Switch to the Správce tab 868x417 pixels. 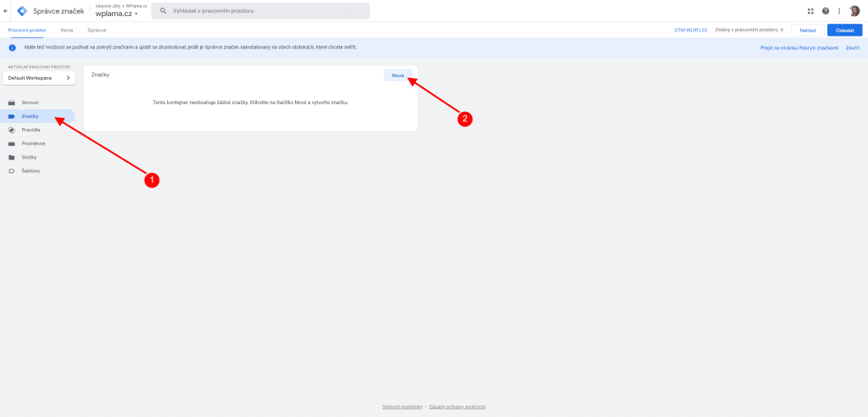pos(97,30)
